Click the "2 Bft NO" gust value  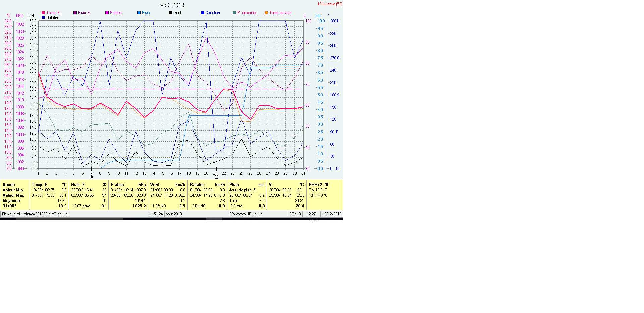click(x=199, y=206)
